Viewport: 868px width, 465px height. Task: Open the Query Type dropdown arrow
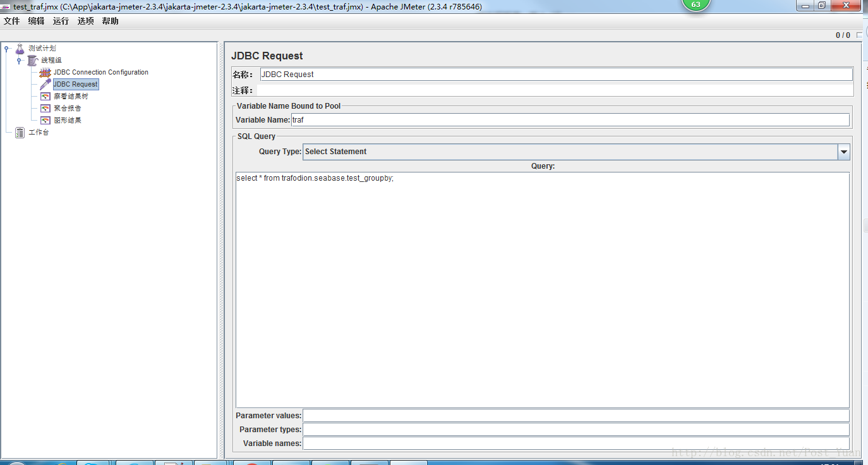point(843,152)
